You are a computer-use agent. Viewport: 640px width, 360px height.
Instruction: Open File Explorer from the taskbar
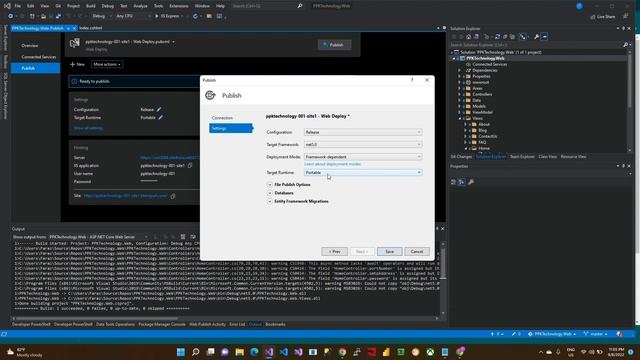coord(240,352)
